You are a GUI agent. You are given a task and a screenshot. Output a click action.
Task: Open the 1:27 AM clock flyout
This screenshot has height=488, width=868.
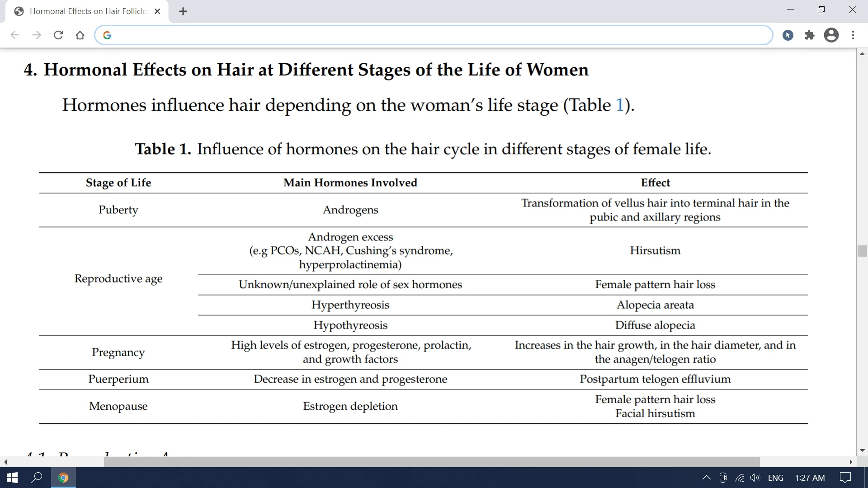point(810,478)
